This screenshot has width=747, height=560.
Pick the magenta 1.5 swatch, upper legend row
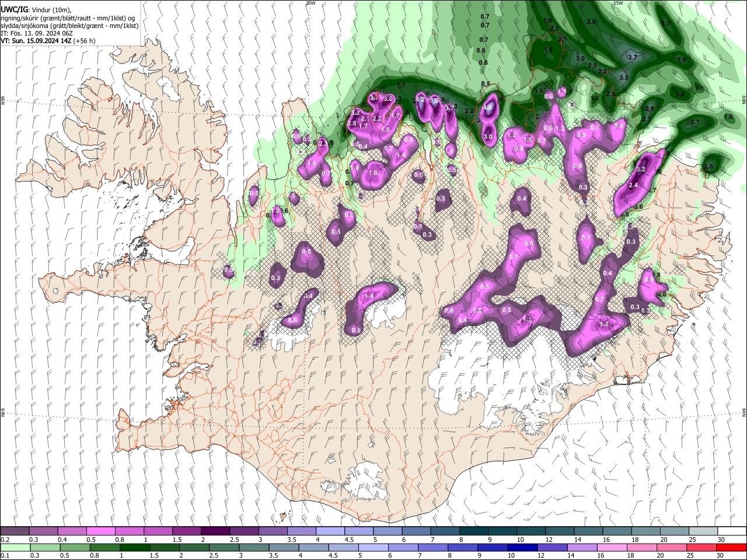point(187,531)
